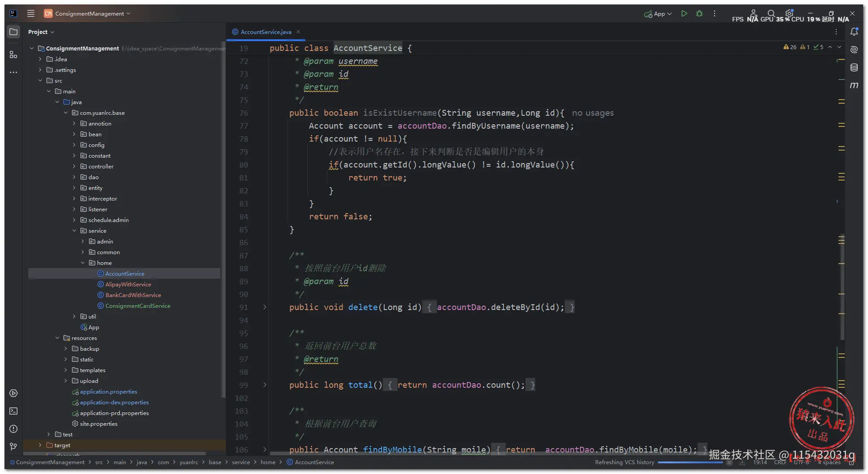Viewport: 868px width, 474px height.
Task: Expand the .idea folder
Action: pyautogui.click(x=40, y=59)
